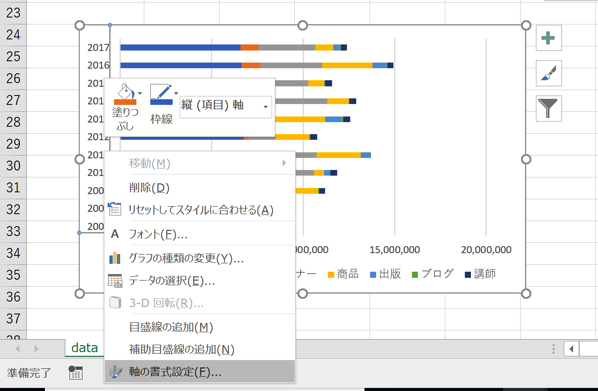Click the 2016 axis label
This screenshot has height=391, width=598.
(98, 66)
